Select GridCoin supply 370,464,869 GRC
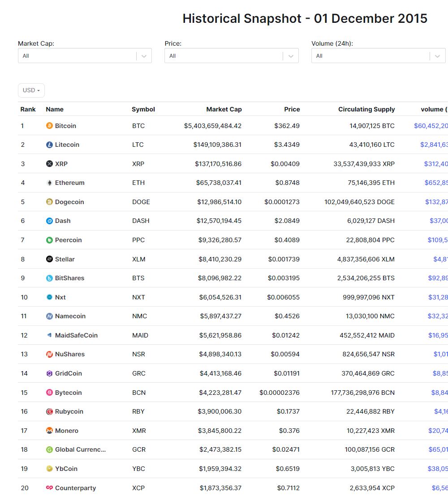The height and width of the screenshot is (496, 448). click(368, 373)
